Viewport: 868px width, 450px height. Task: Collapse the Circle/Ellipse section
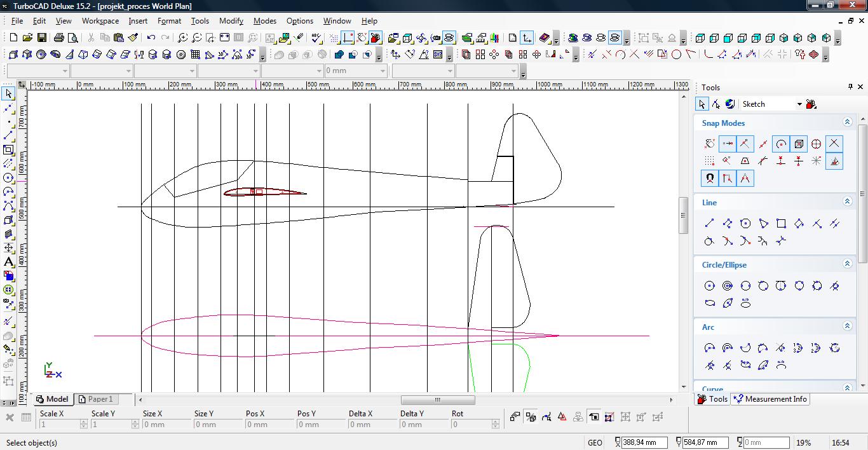[x=847, y=264]
